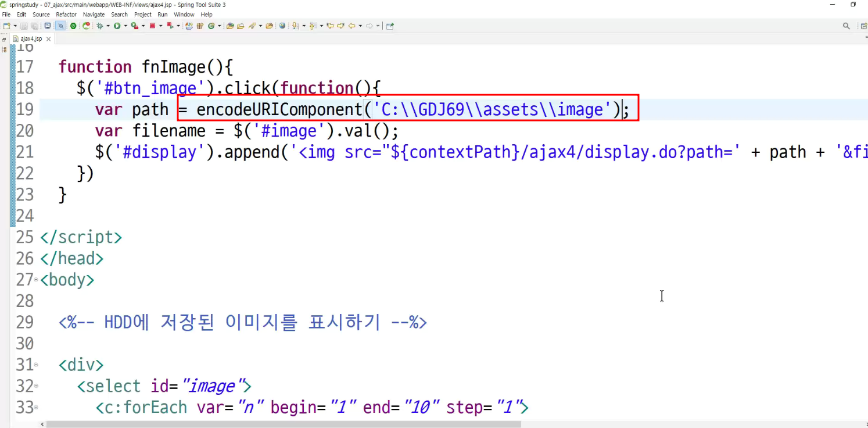The width and height of the screenshot is (868, 428).
Task: Click the Restore view icon on left trim
Action: point(4,39)
